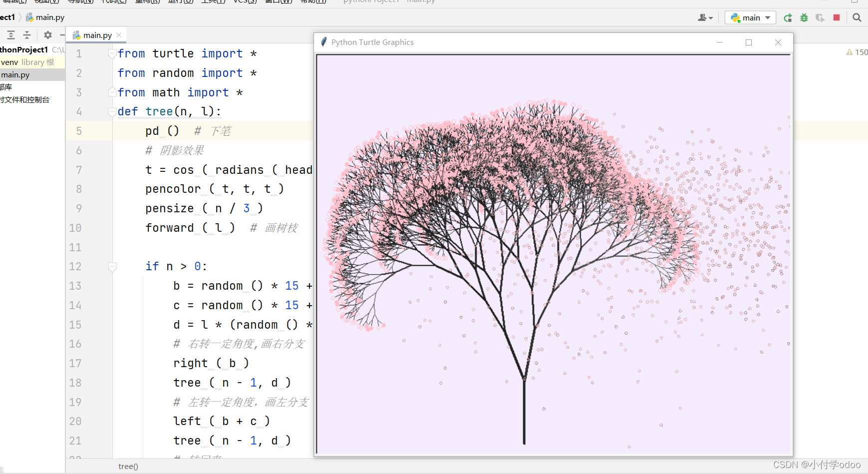Click main.py in the navigation breadcrumb
The width and height of the screenshot is (868, 474).
45,17
